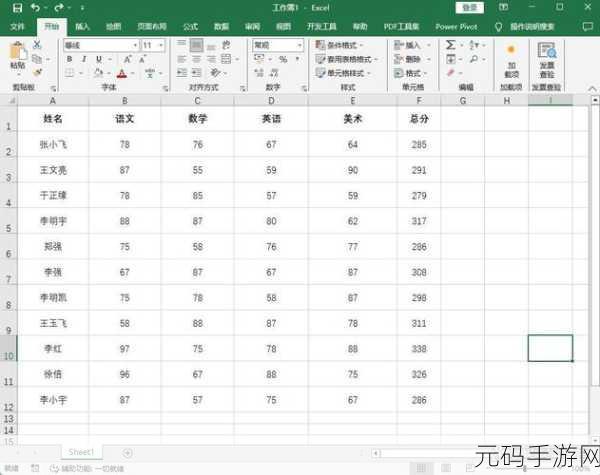
Task: Open Cell Styles (单元格样式) dropdown
Action: click(343, 73)
